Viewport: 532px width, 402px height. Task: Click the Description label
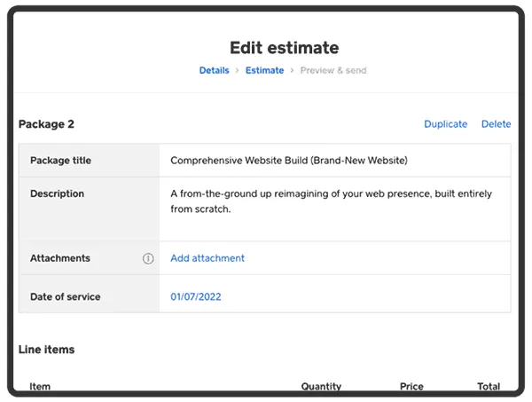click(x=57, y=193)
